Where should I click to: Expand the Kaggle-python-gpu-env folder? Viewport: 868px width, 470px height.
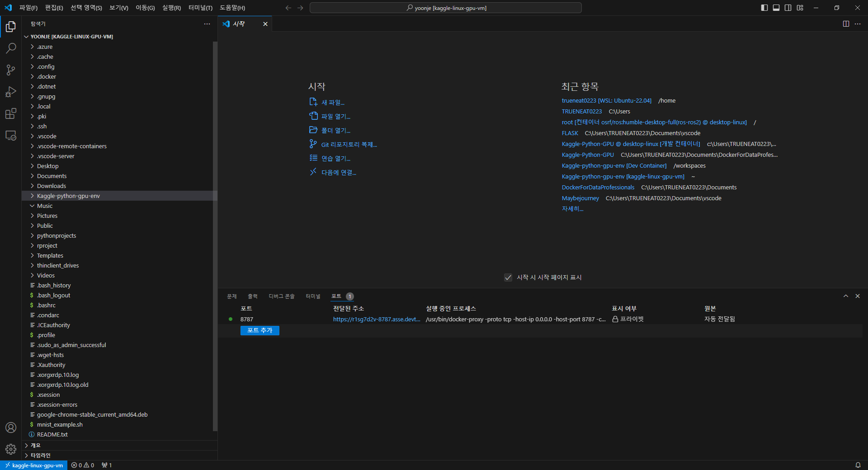pos(119,196)
